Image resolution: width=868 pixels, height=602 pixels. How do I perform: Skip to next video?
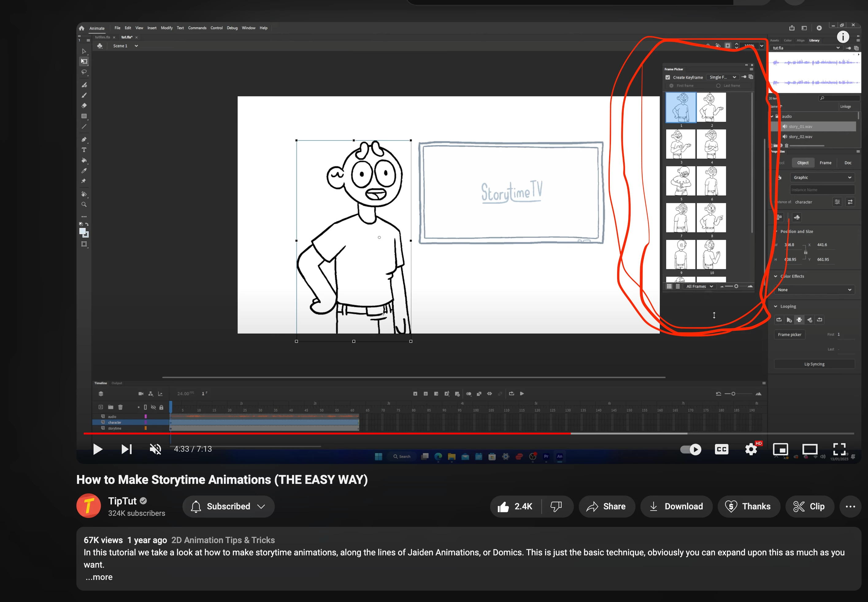[x=126, y=449]
